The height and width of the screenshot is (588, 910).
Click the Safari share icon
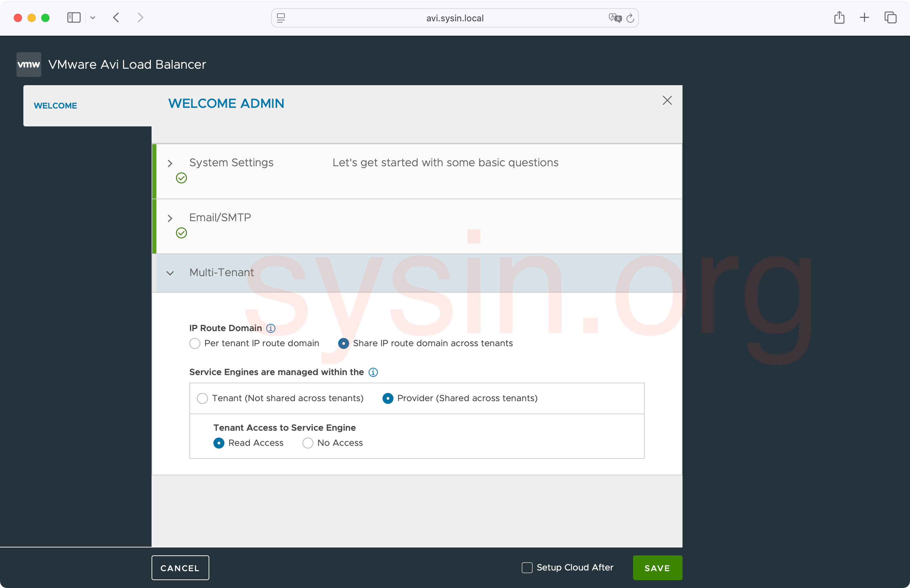[839, 18]
